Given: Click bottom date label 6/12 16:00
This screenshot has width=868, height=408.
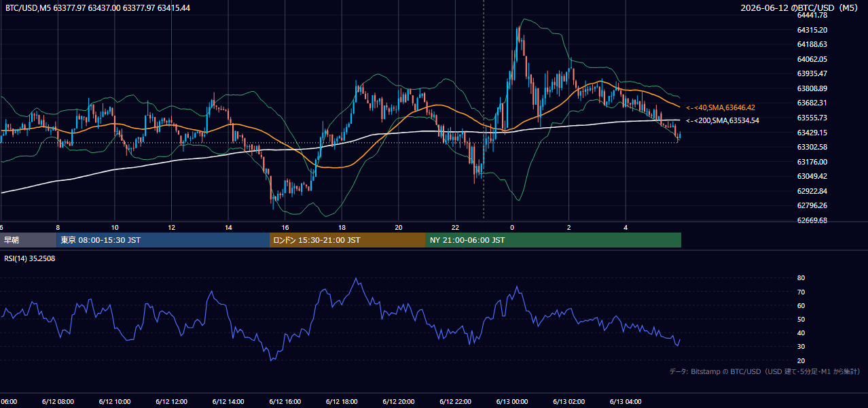Looking at the screenshot, I should click(x=285, y=401).
